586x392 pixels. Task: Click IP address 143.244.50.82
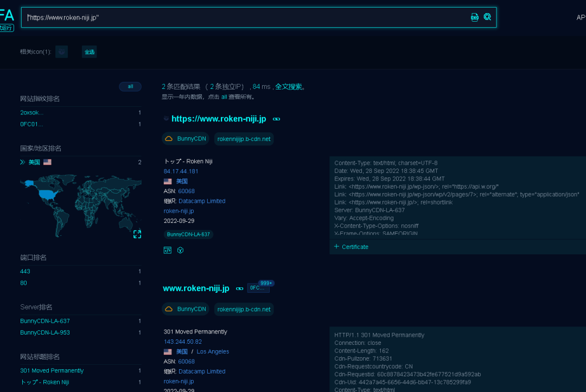pyautogui.click(x=183, y=342)
